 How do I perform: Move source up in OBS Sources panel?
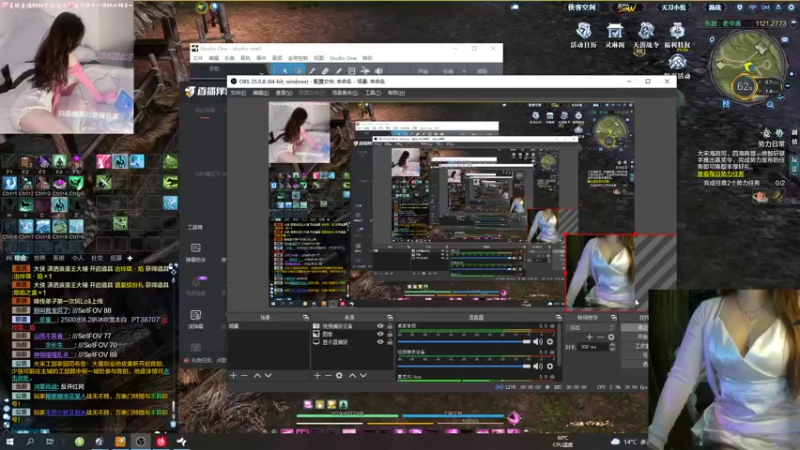pos(352,376)
